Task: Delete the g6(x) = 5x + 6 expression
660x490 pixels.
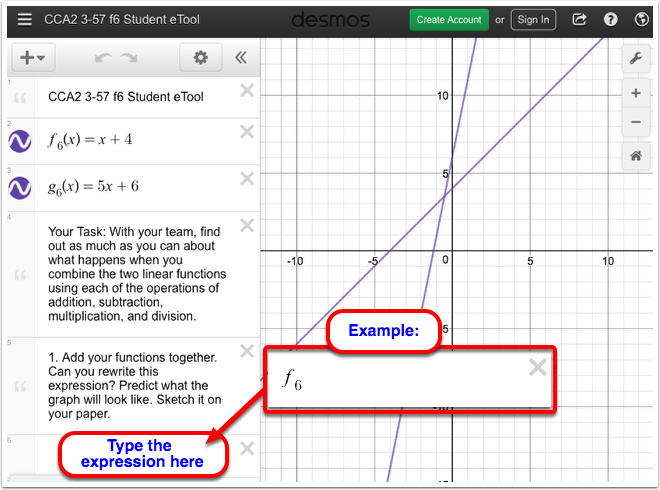Action: pyautogui.click(x=247, y=178)
